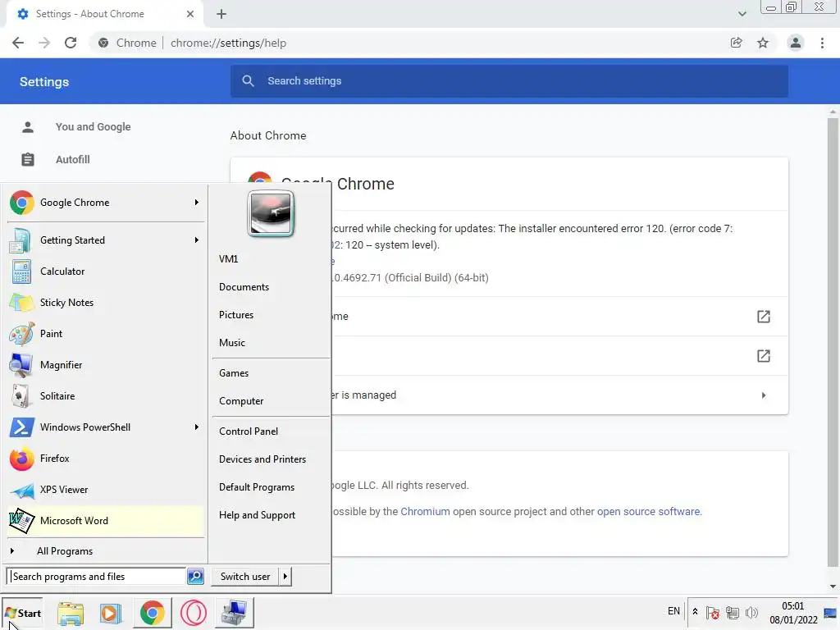
Task: Open Chrome profile avatar button
Action: click(796, 43)
